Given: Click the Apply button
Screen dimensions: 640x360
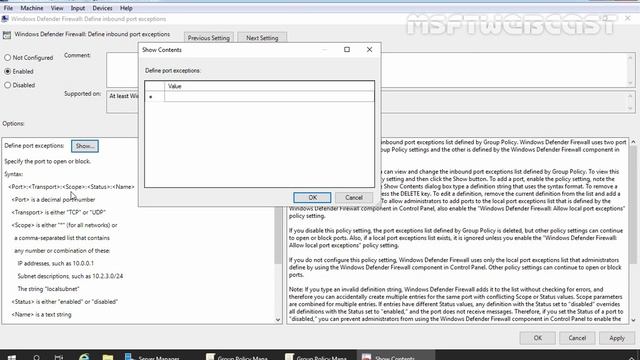Looking at the screenshot, I should tap(617, 338).
